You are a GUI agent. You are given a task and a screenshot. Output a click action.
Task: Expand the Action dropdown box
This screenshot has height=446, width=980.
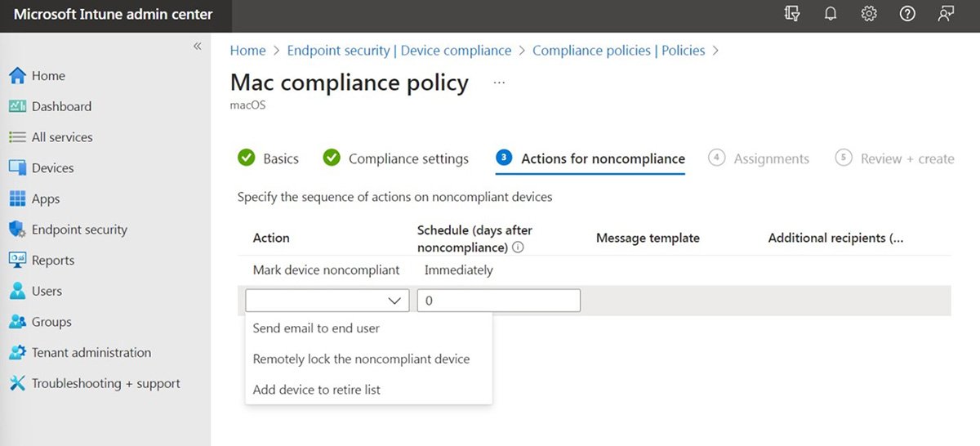click(x=327, y=301)
